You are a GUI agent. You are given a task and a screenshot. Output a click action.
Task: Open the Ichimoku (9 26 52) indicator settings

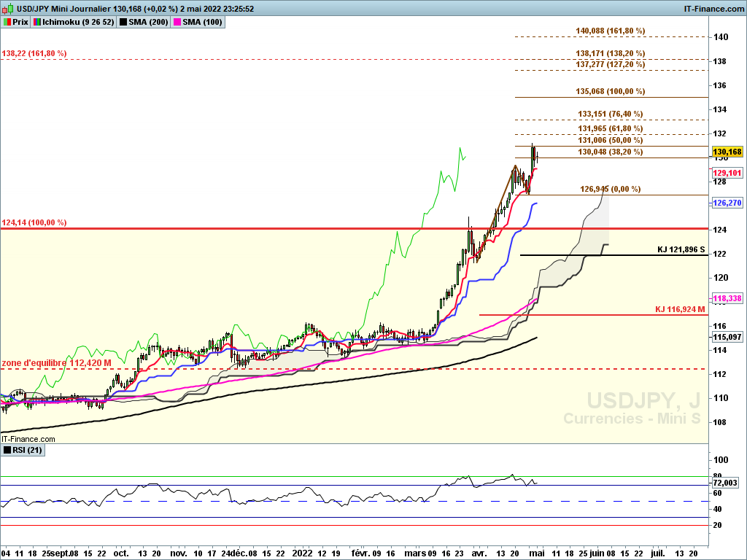tap(77, 23)
